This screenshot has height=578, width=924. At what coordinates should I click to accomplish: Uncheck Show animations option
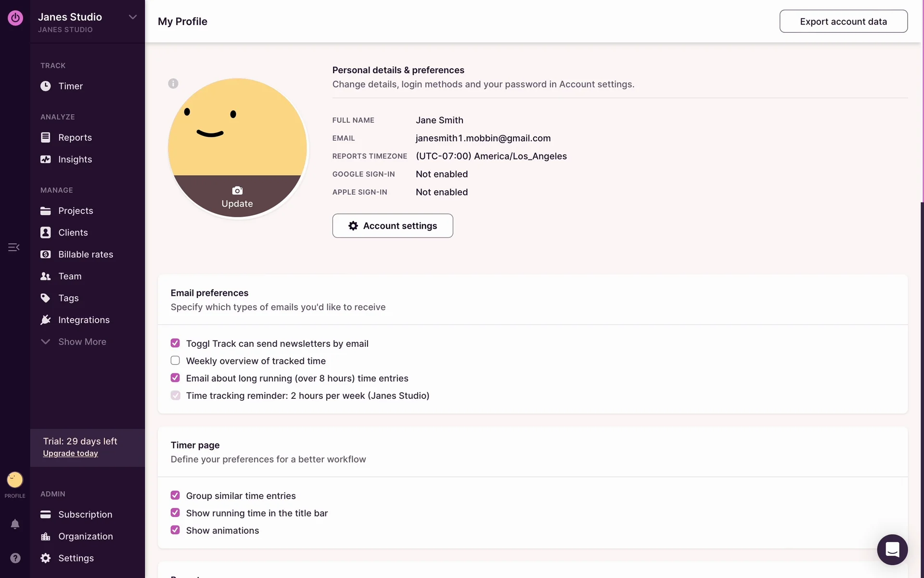(x=175, y=530)
